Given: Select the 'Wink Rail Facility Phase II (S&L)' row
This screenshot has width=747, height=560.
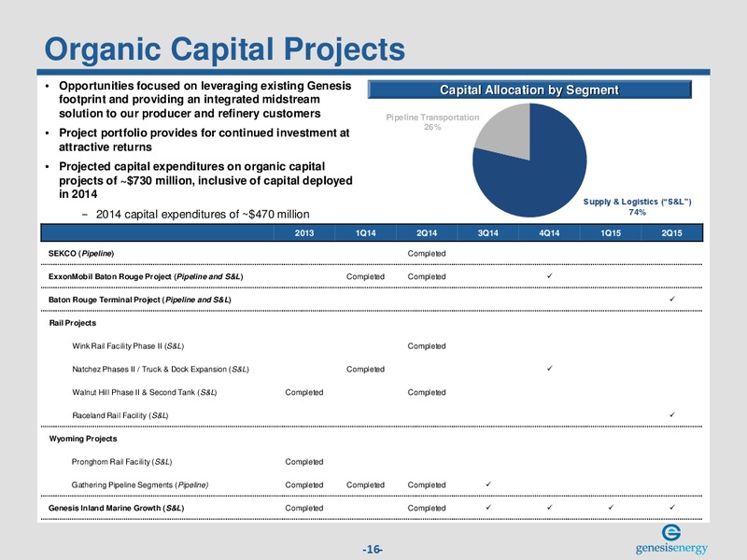Looking at the screenshot, I should (128, 345).
